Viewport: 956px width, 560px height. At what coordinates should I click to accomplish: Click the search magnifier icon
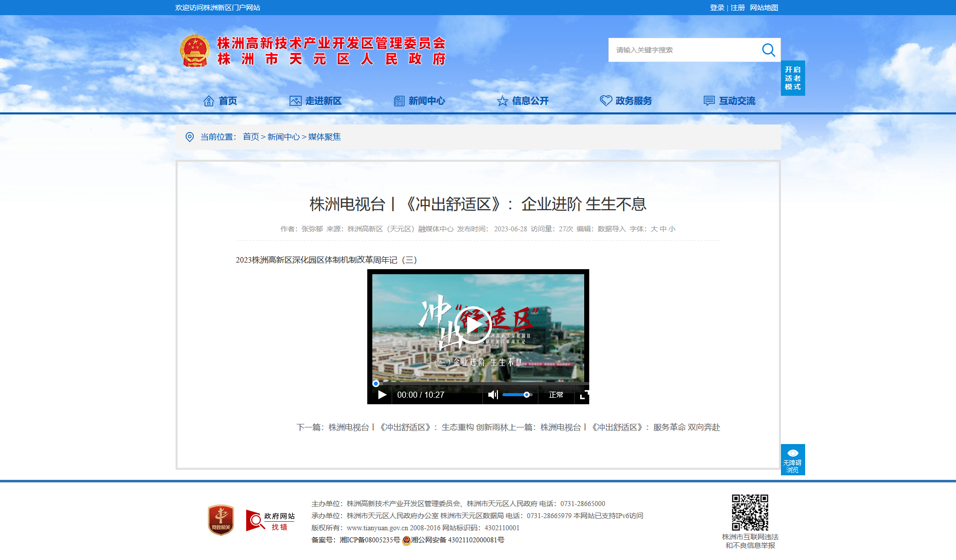click(768, 50)
